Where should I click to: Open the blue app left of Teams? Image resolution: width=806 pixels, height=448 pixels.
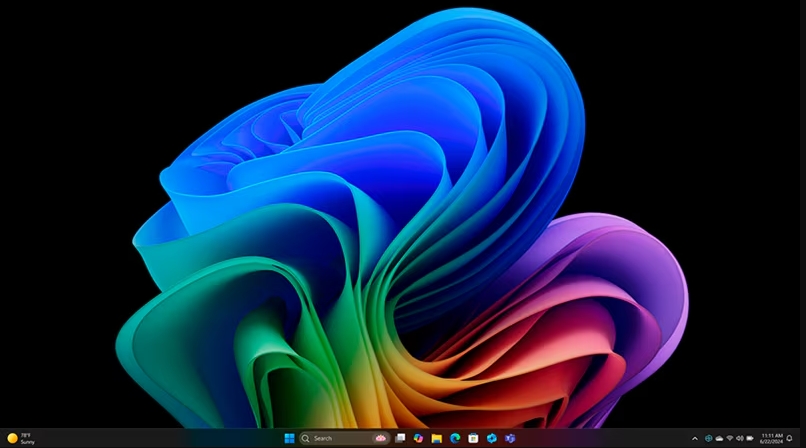pos(492,438)
